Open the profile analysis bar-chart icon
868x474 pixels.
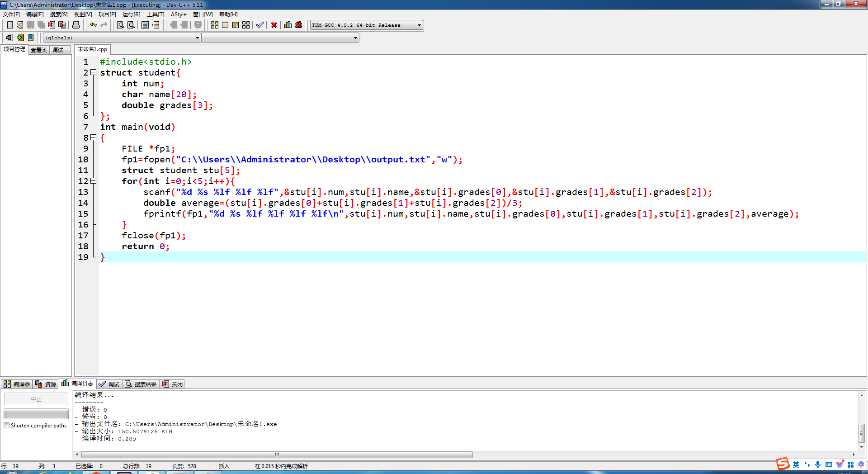coord(288,25)
